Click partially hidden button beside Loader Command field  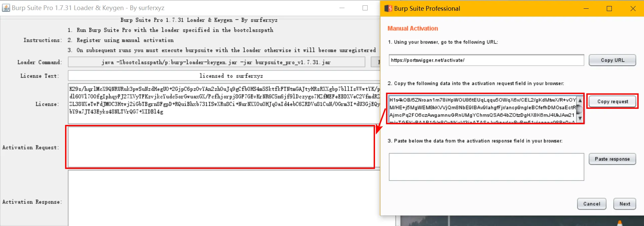tap(375, 62)
